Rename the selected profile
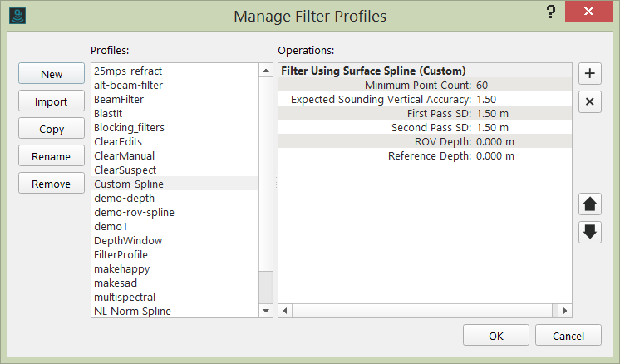 click(52, 156)
